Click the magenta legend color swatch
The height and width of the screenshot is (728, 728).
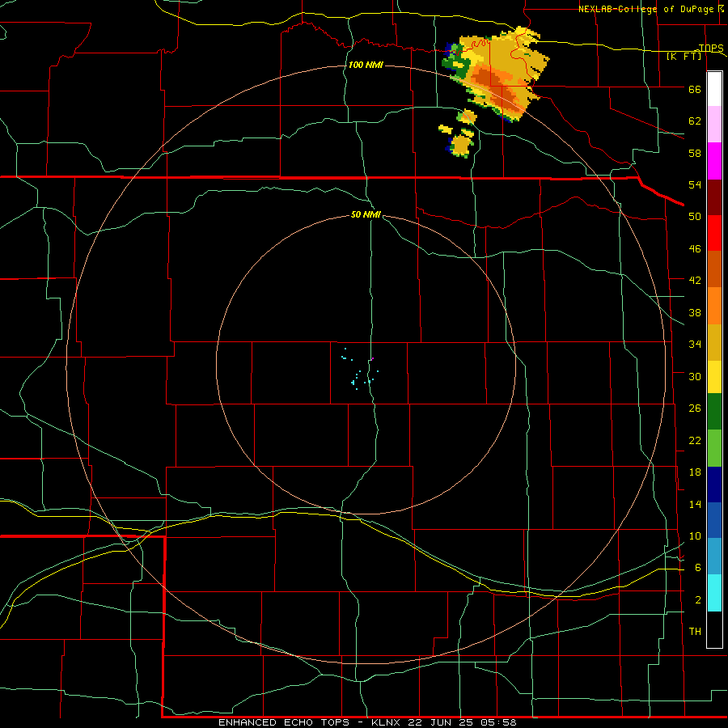tap(714, 161)
